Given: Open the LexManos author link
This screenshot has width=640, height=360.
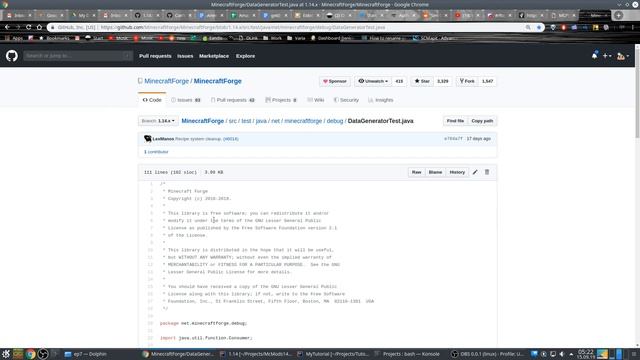Looking at the screenshot, I should 163,139.
